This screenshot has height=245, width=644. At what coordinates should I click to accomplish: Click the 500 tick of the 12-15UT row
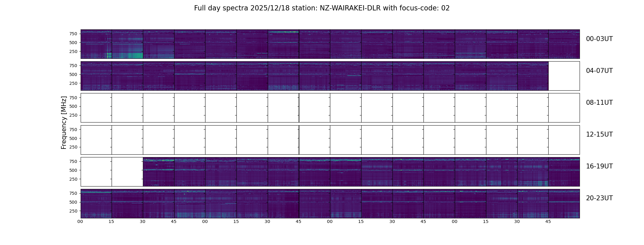73,138
